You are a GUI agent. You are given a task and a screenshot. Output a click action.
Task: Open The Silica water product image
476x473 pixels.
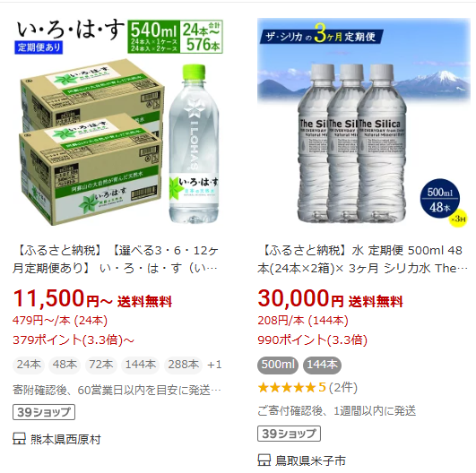point(363,122)
